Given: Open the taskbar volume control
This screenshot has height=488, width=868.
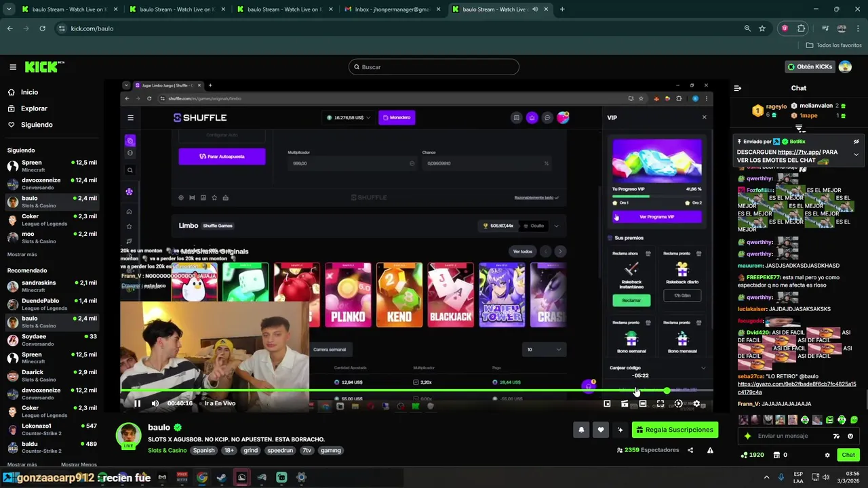Looking at the screenshot, I should (825, 478).
